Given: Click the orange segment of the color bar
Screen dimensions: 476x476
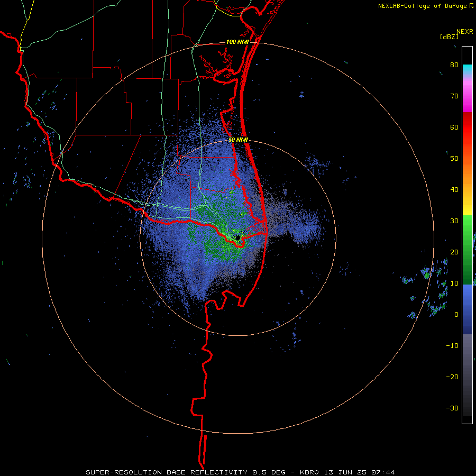Looking at the screenshot, I should click(467, 173).
